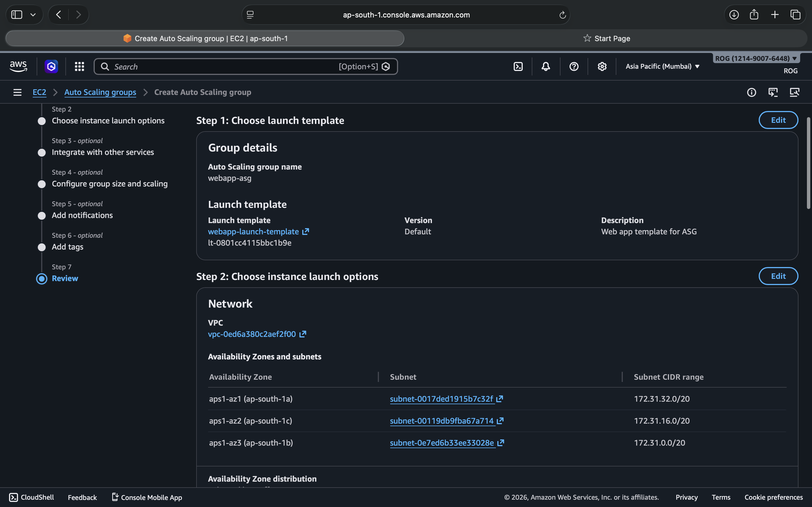Open the info panel icon

click(x=751, y=92)
